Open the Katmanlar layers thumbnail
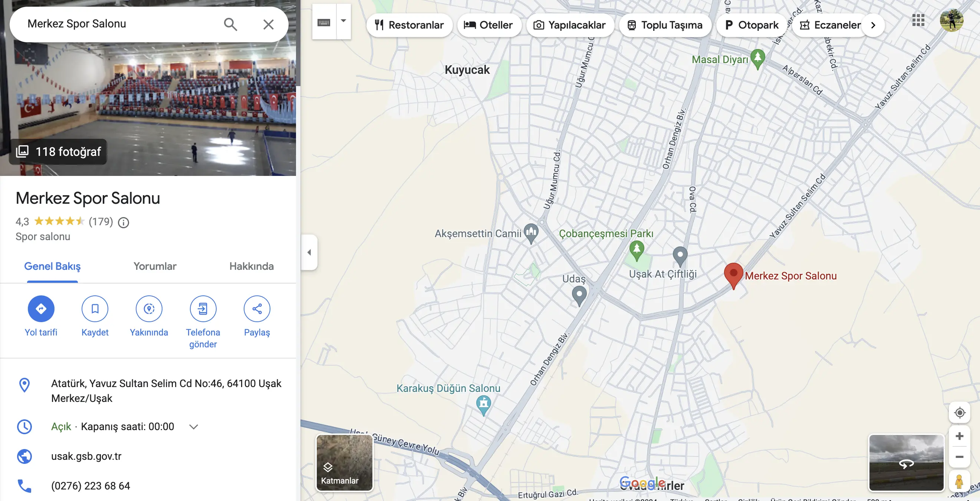Screen dimensions: 980x501 pyautogui.click(x=344, y=463)
